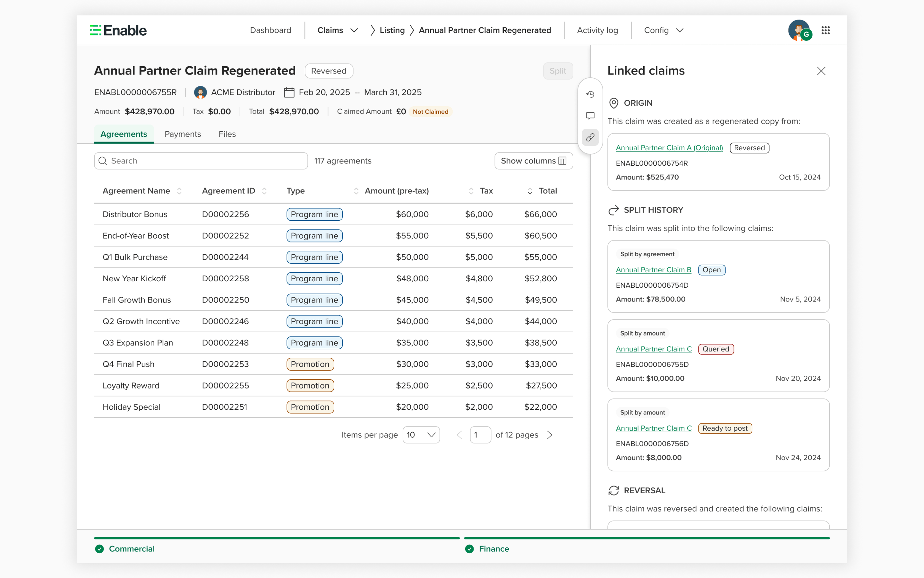This screenshot has width=924, height=578.
Task: Switch to the Agreements tab
Action: click(124, 134)
